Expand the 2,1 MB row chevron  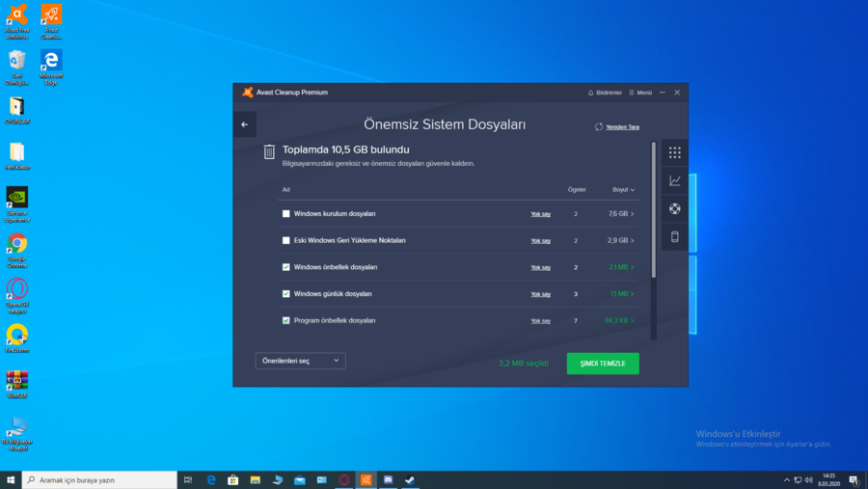pos(632,267)
